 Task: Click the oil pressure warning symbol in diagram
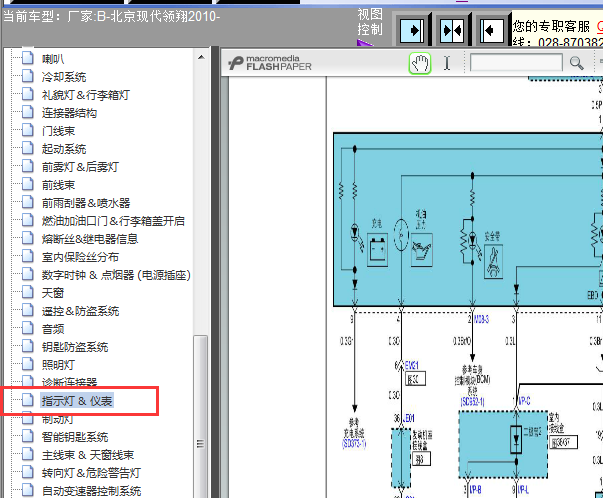[422, 250]
